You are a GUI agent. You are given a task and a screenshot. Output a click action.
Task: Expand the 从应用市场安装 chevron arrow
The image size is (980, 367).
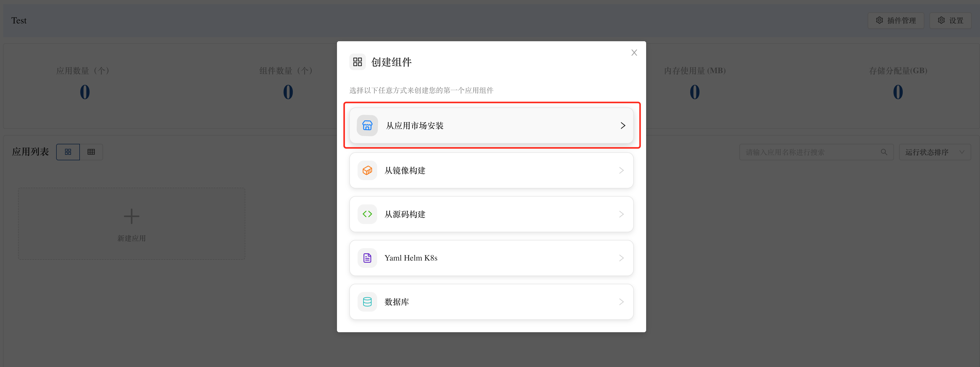(x=623, y=126)
